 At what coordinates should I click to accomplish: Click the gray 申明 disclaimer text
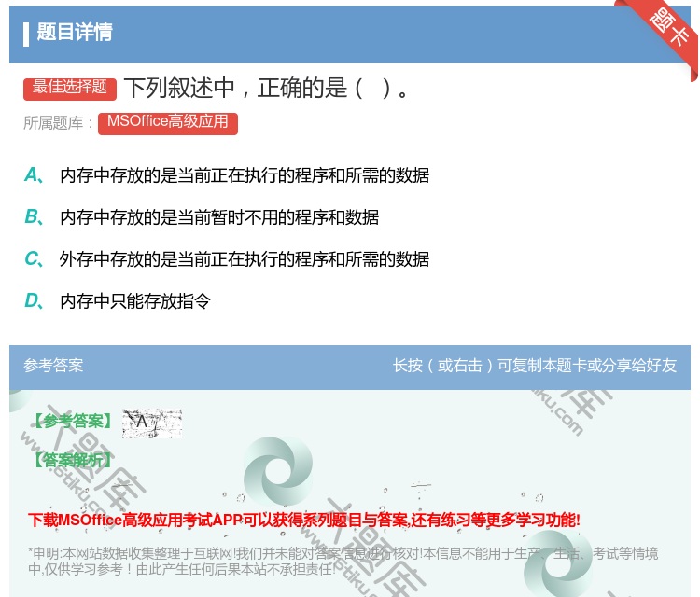(343, 561)
